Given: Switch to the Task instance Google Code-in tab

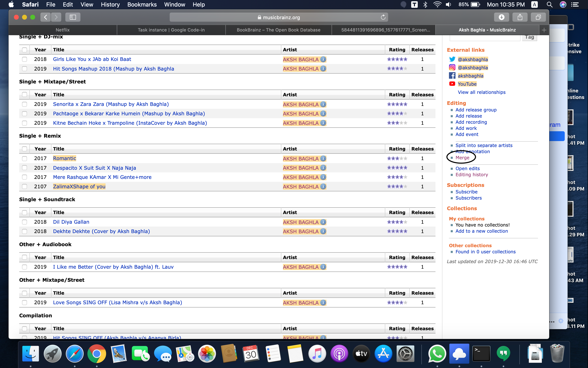Looking at the screenshot, I should point(171,30).
